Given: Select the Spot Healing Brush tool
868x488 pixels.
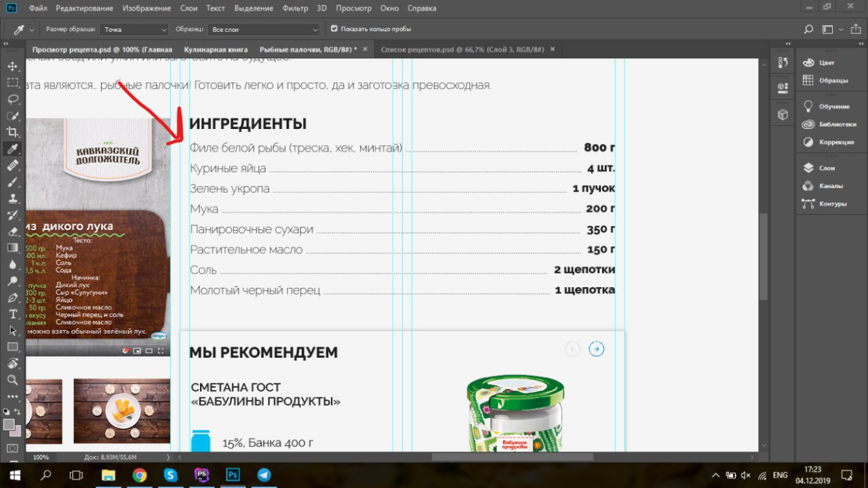Looking at the screenshot, I should click(x=12, y=165).
